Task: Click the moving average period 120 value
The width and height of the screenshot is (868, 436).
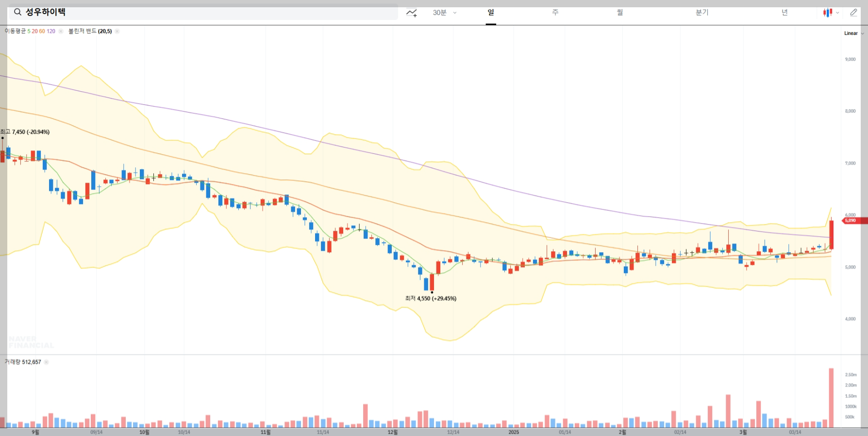Action: pos(51,31)
